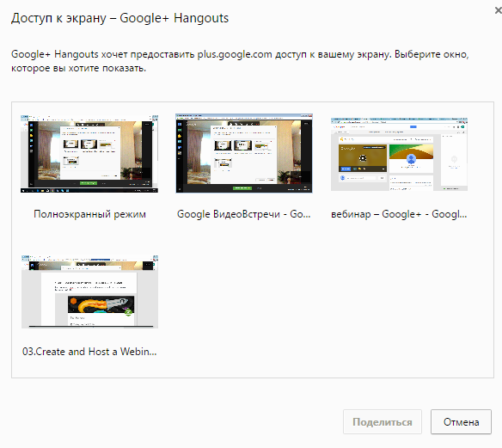
Task: Click the label Google ВидеоВстречи - Go...
Action: (x=243, y=214)
